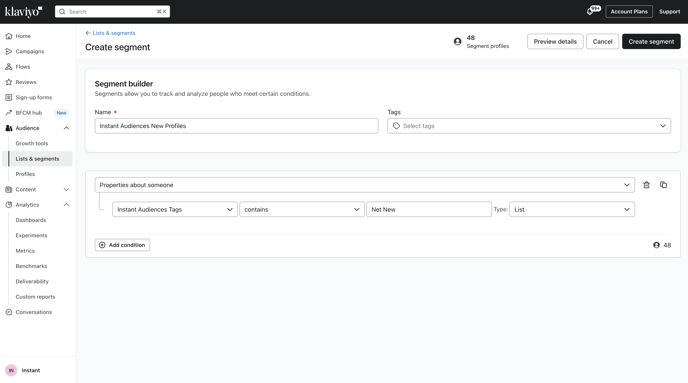Delete condition with the trash icon
688x383 pixels.
646,185
